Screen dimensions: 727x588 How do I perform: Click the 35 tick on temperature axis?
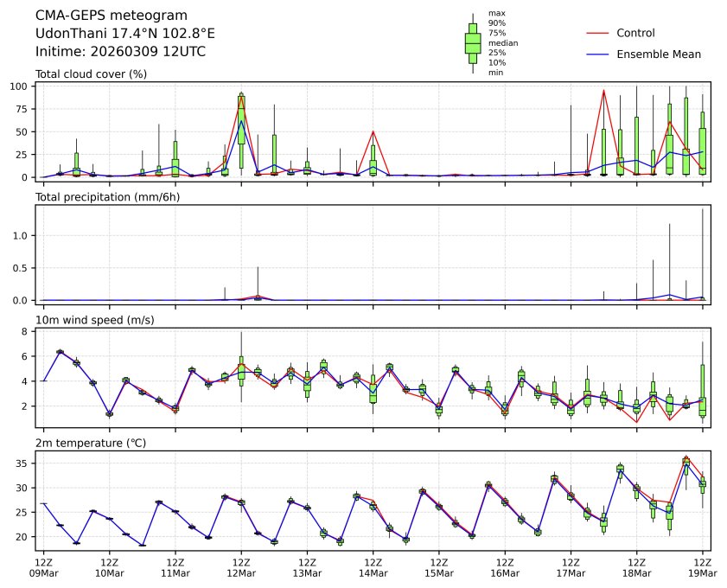tap(26, 463)
